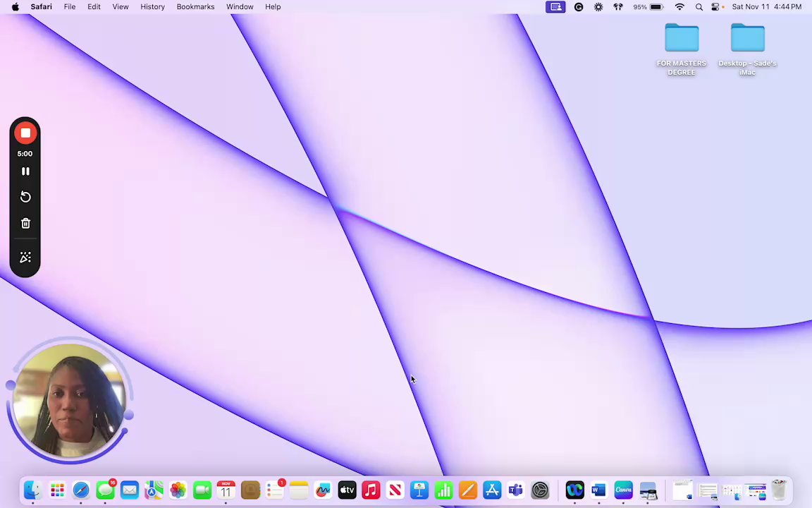812x508 pixels.
Task: Click the screen recorder menu bar icon
Action: 555,7
